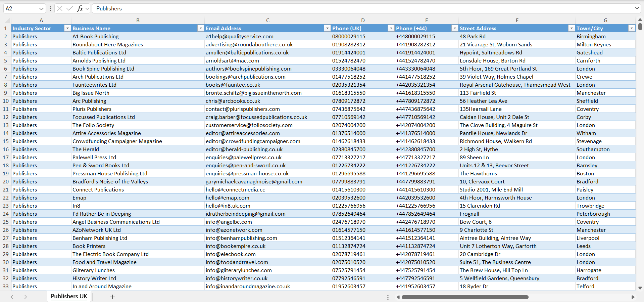This screenshot has width=644, height=302.
Task: Select cell Crowdfunding Campaigner Magazine
Action: (x=138, y=141)
